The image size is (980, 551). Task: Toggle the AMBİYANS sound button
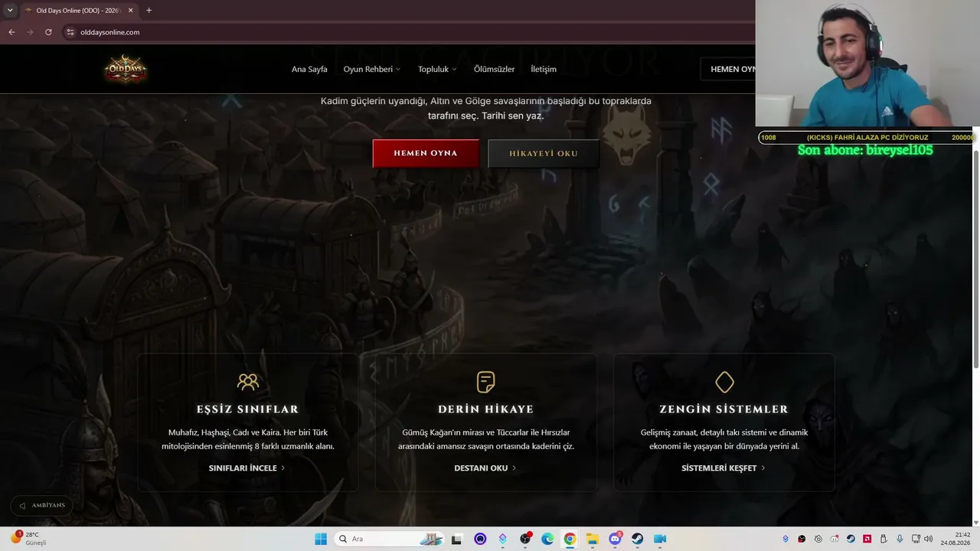[x=43, y=505]
